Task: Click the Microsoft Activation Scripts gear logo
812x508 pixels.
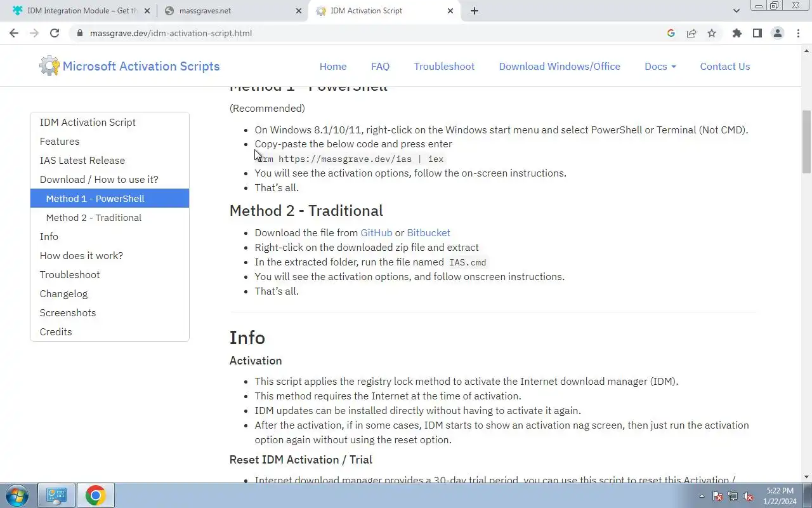Action: click(x=49, y=66)
